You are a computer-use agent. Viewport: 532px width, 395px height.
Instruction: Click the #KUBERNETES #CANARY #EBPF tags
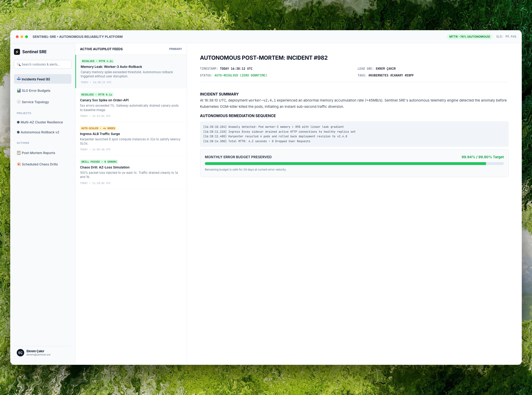click(x=391, y=75)
